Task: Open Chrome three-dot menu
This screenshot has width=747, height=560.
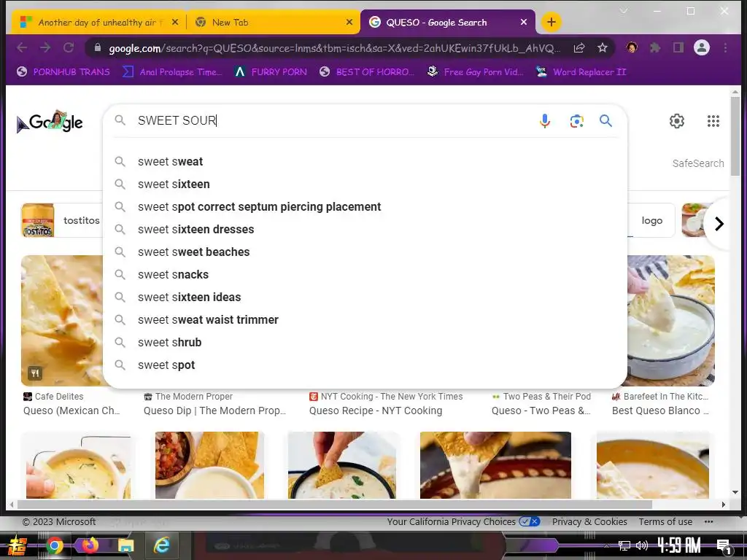Action: (725, 47)
